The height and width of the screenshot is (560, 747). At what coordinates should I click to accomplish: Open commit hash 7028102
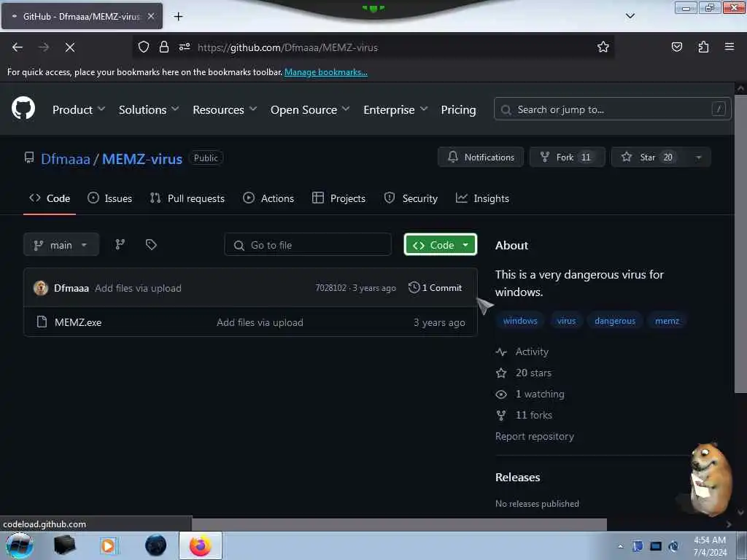(x=330, y=287)
